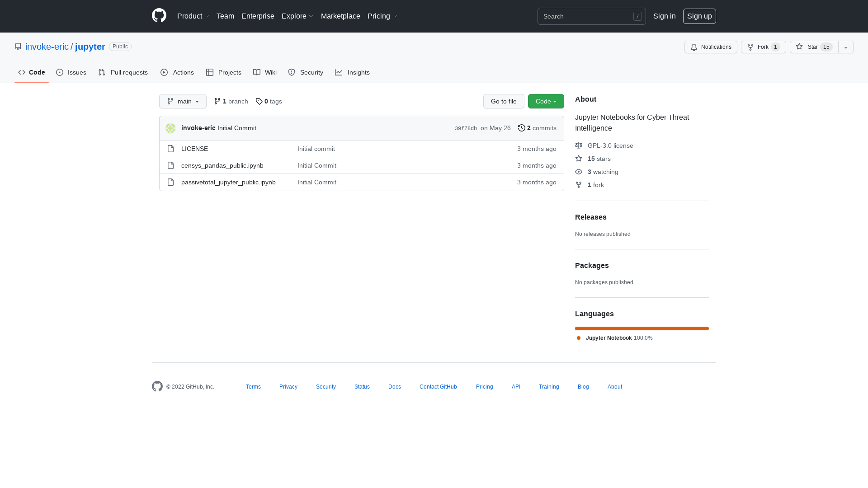The height and width of the screenshot is (488, 868).
Task: Click the file icon beside LICENSE
Action: coord(170,149)
